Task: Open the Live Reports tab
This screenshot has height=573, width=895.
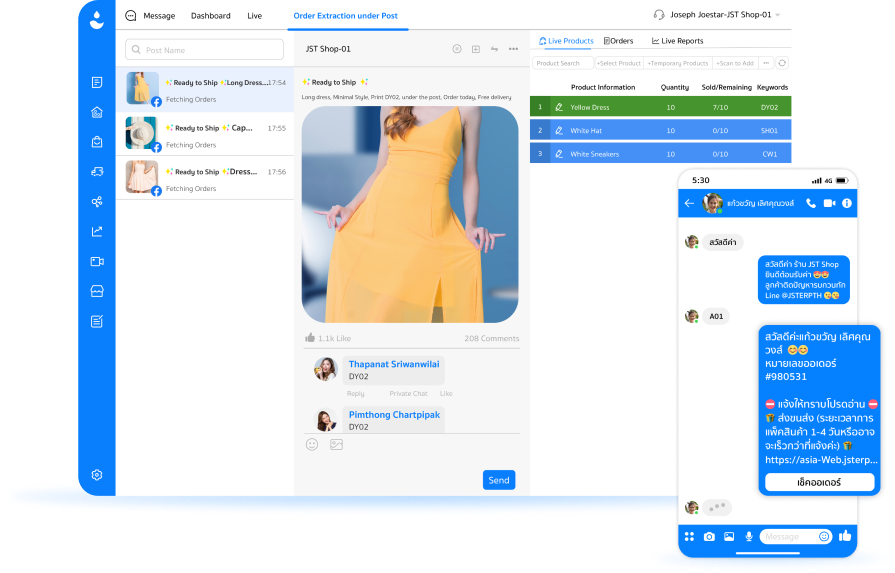Action: (678, 41)
